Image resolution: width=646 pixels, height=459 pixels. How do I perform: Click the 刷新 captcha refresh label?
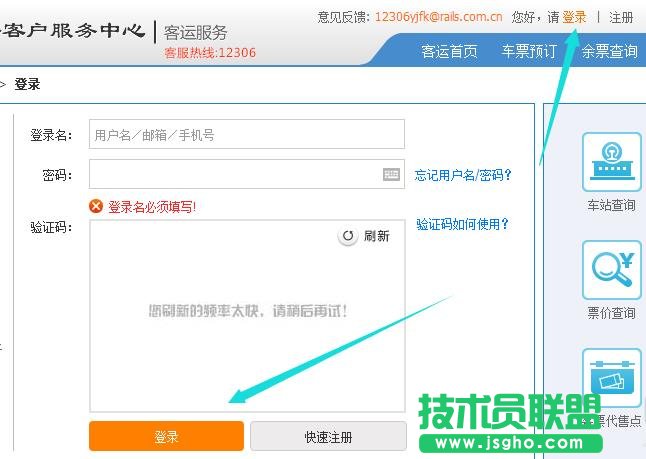coord(377,236)
